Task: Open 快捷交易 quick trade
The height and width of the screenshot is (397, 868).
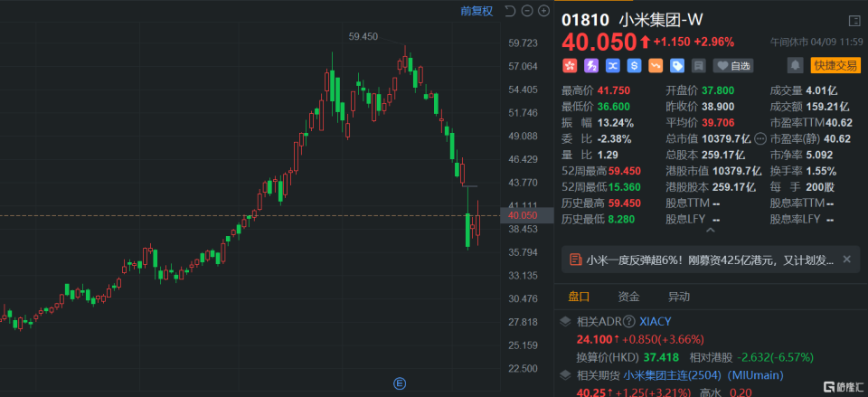Action: coord(835,65)
